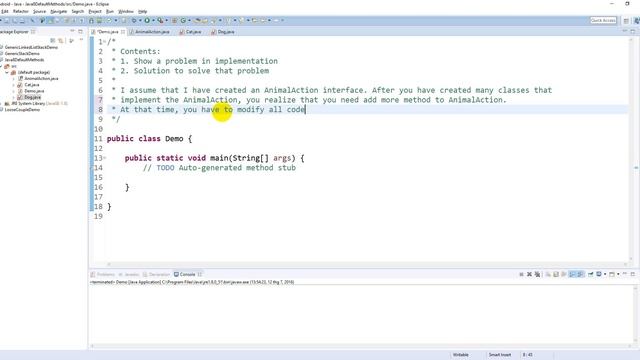Select the Console tab

(x=187, y=274)
